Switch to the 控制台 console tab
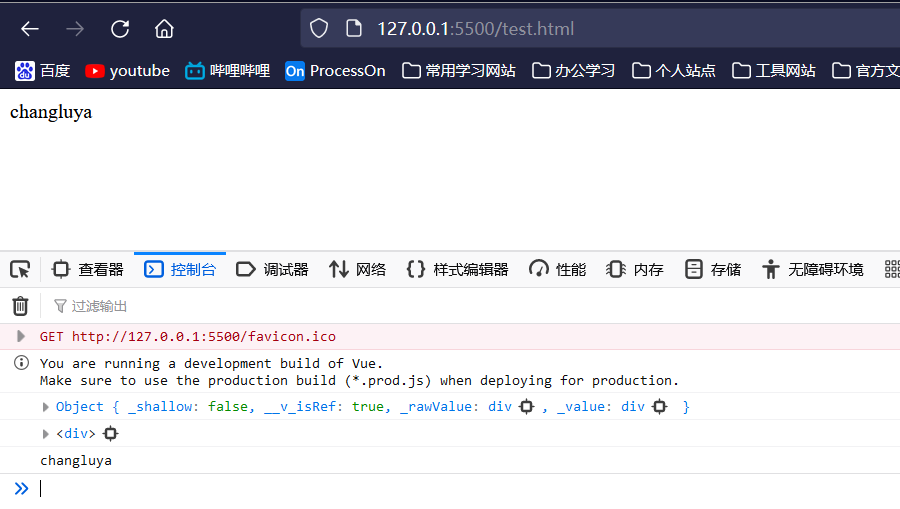 coord(180,270)
